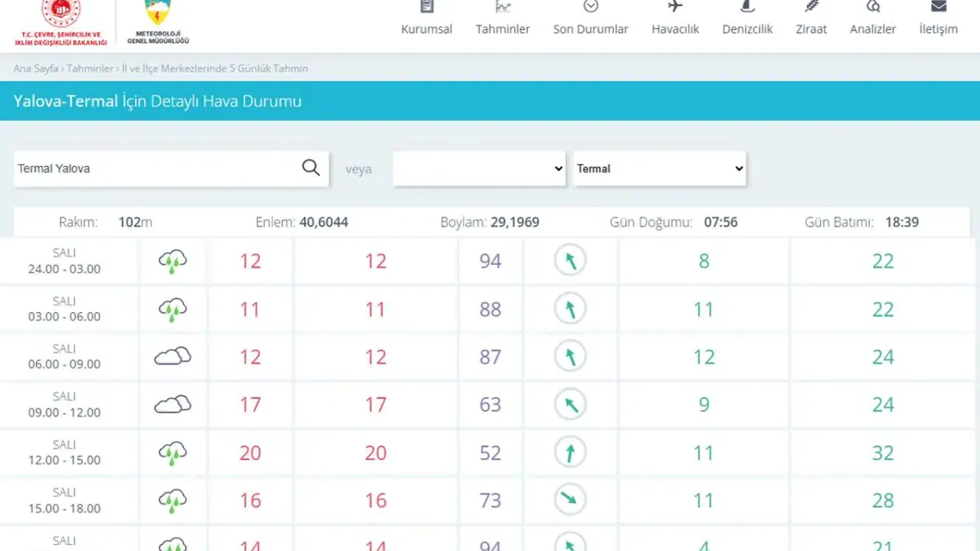Click the search magnifier icon
980x551 pixels.
click(x=311, y=168)
